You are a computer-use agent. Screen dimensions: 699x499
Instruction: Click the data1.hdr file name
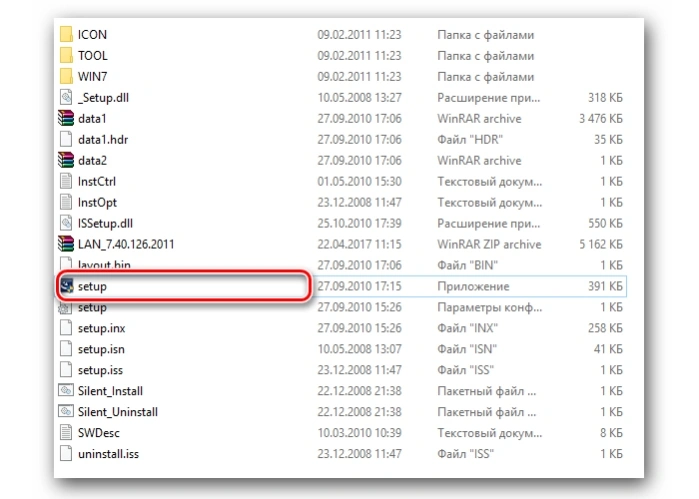(x=103, y=140)
